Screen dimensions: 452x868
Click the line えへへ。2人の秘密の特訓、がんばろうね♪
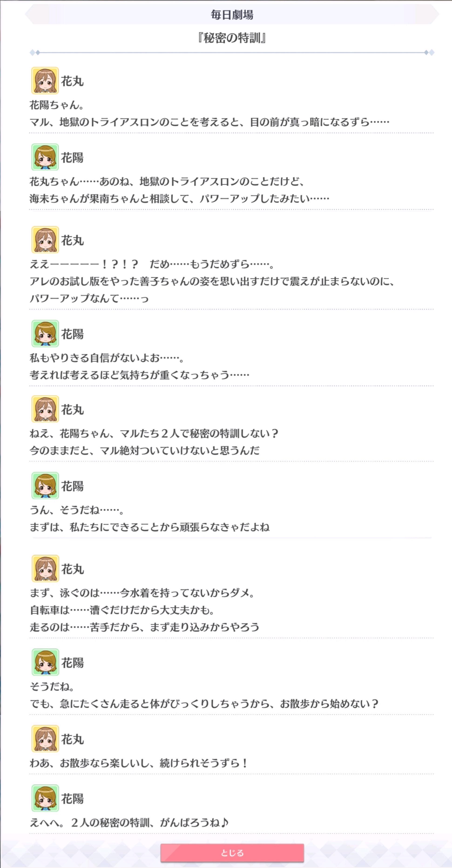point(129,822)
